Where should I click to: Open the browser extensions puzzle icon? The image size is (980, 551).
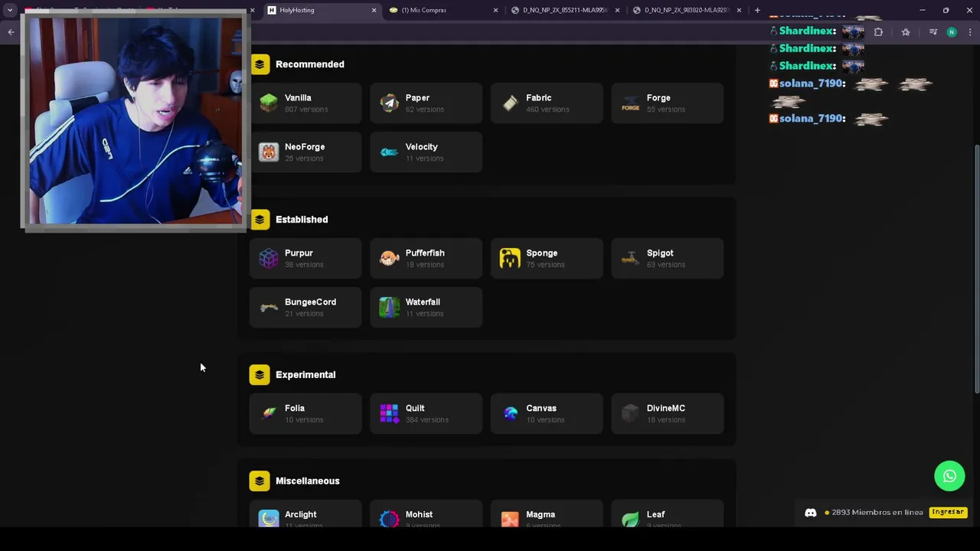[878, 32]
